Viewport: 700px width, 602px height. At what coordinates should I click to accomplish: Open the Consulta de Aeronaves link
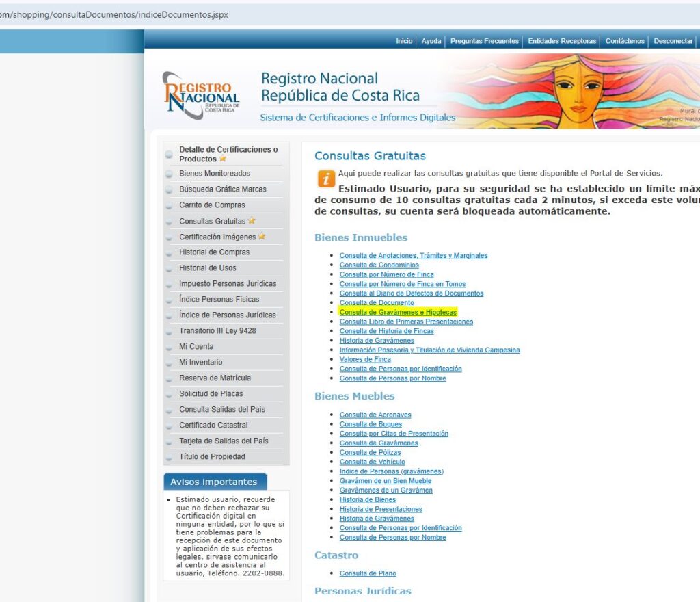pyautogui.click(x=375, y=415)
